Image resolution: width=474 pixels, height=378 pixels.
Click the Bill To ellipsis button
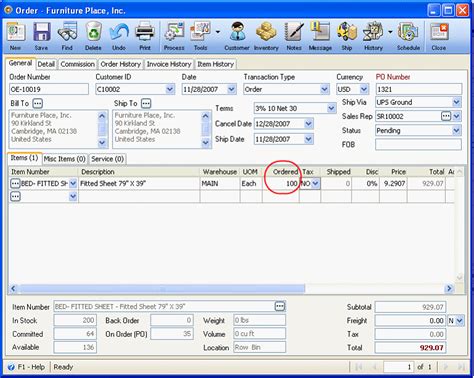pos(38,103)
